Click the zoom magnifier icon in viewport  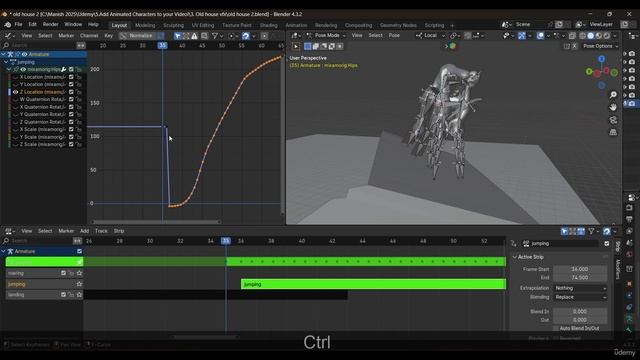point(613,95)
